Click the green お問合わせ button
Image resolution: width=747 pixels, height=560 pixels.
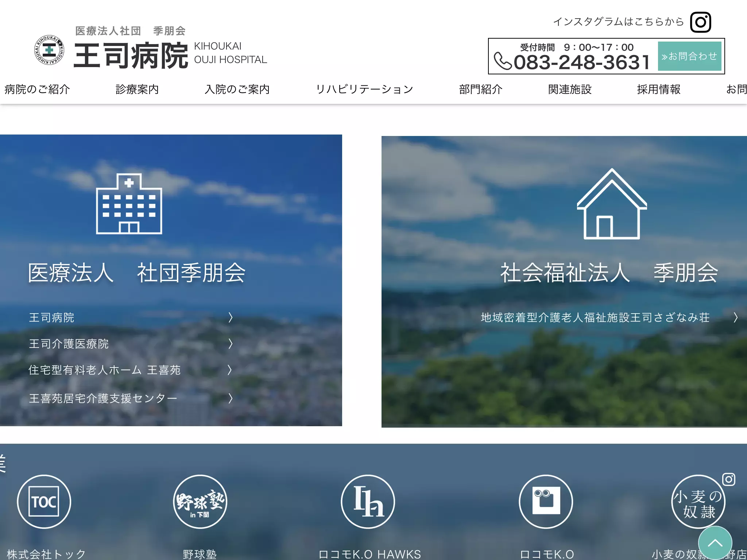coord(689,56)
